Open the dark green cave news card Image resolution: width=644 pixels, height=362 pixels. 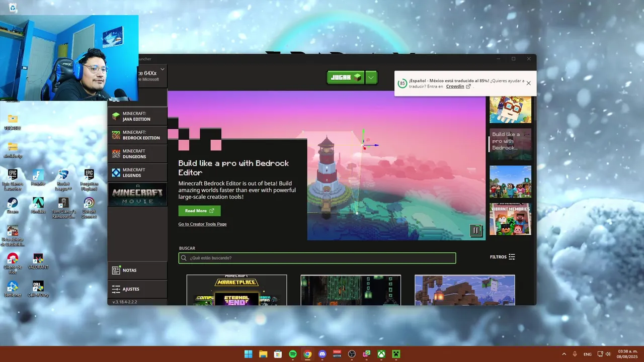pos(351,290)
